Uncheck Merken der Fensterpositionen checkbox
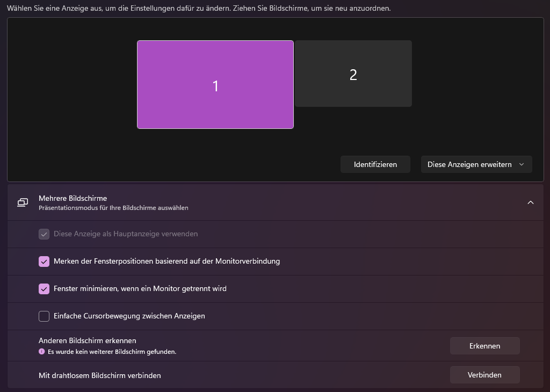Viewport: 550px width, 392px height. (44, 261)
